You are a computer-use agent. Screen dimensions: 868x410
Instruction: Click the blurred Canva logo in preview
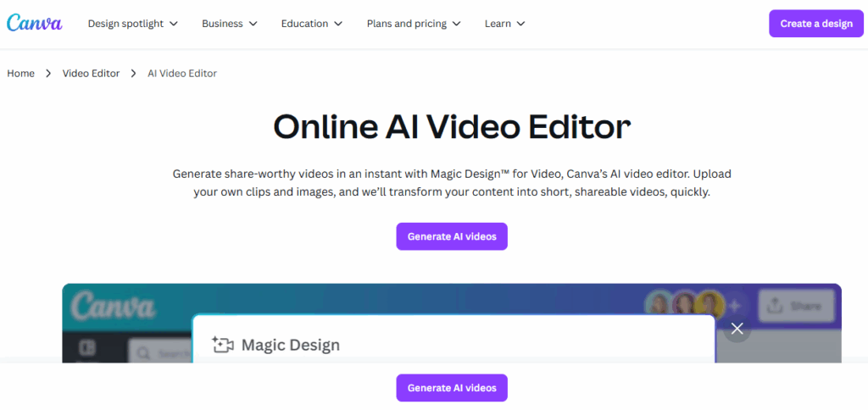pos(113,306)
